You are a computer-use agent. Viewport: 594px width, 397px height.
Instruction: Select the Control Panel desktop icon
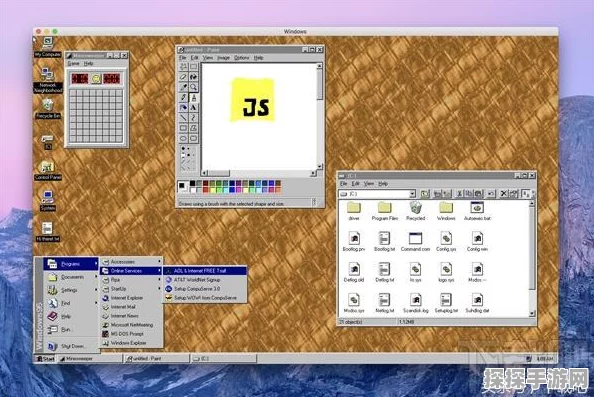coord(48,170)
